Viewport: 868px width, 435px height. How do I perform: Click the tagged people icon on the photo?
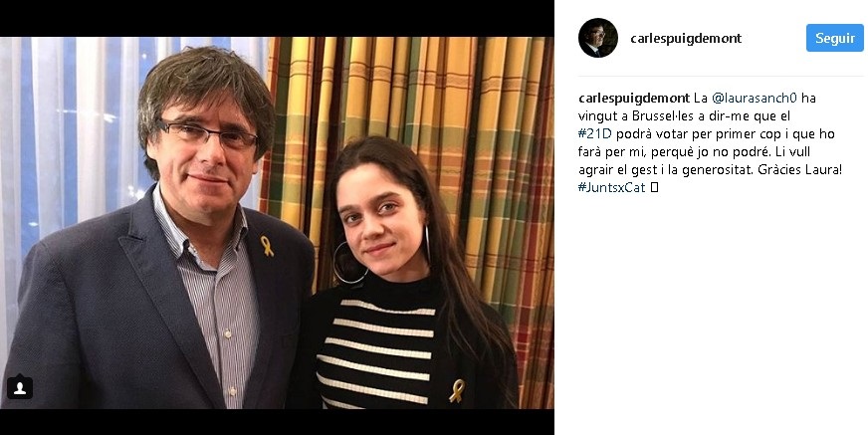tap(20, 387)
